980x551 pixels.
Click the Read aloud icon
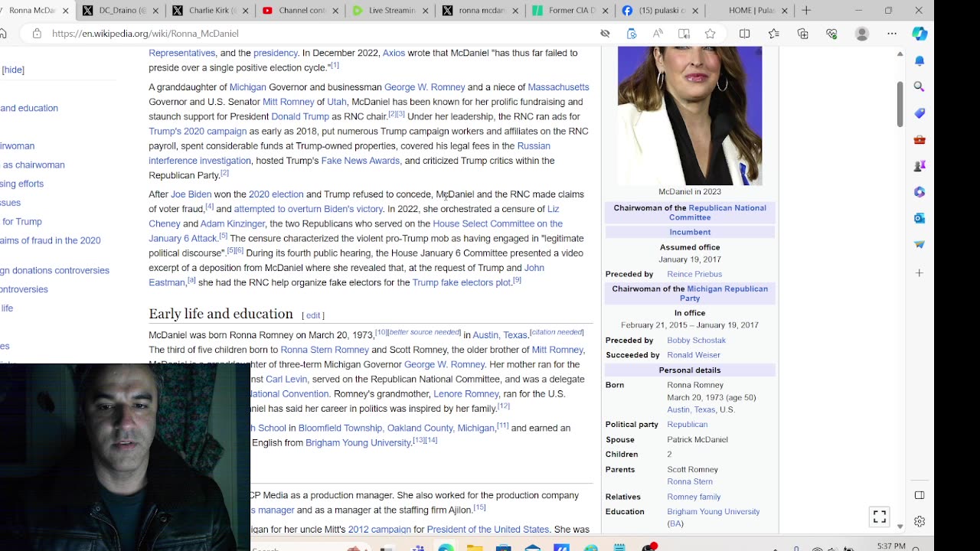[x=658, y=34]
